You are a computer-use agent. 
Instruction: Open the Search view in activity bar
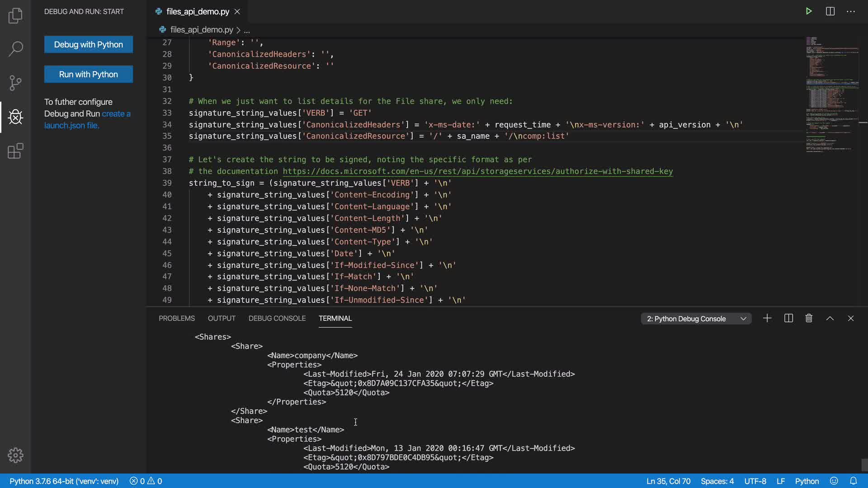[15, 49]
